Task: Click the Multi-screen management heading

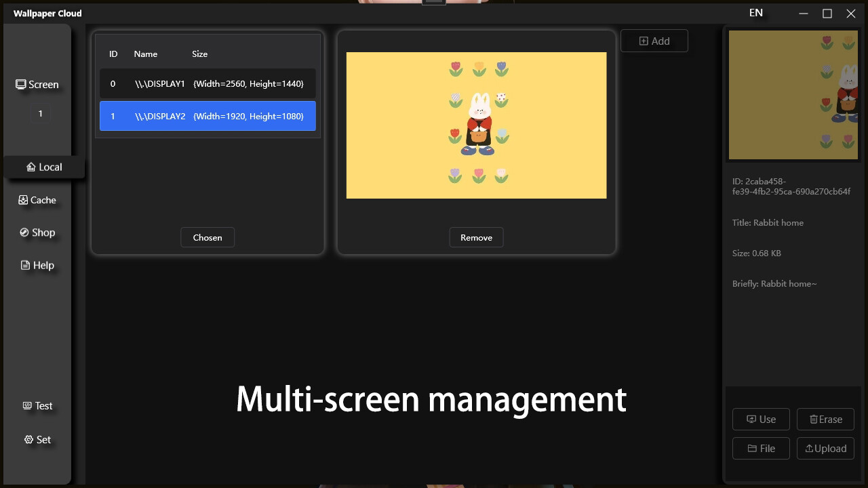Action: click(431, 400)
